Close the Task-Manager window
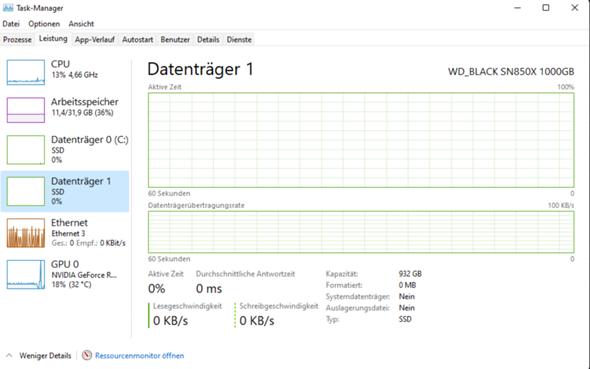The width and height of the screenshot is (590, 369). 575,8
